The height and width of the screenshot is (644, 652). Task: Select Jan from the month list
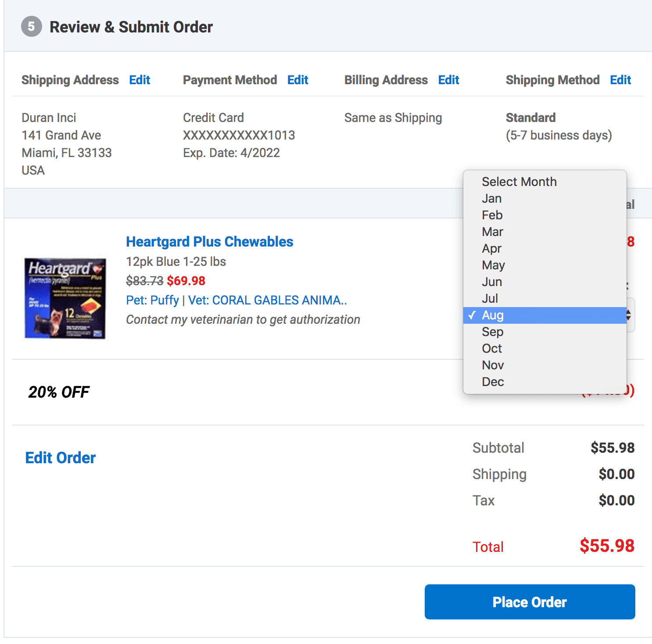[x=545, y=198]
